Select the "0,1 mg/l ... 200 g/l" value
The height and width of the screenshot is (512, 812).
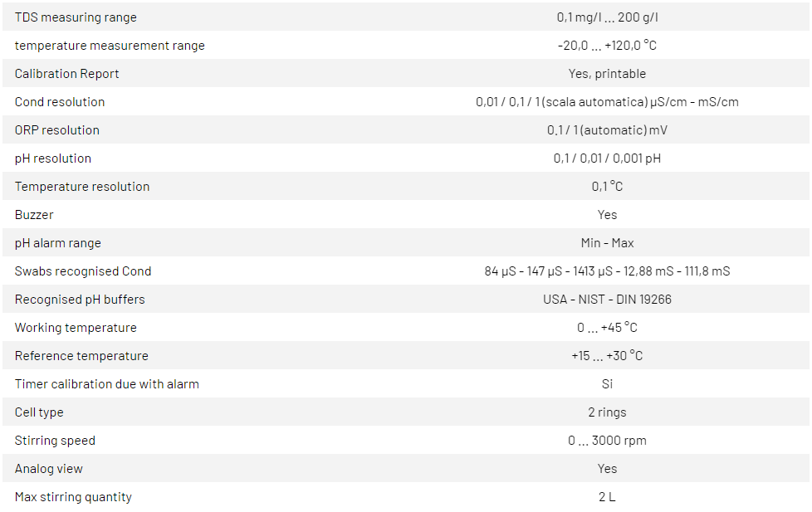607,17
